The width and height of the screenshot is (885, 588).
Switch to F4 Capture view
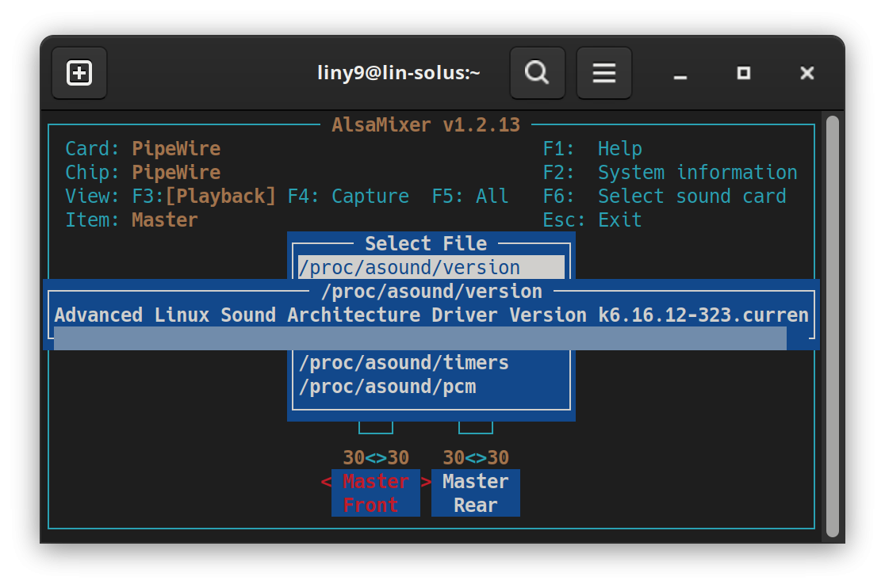(x=348, y=197)
